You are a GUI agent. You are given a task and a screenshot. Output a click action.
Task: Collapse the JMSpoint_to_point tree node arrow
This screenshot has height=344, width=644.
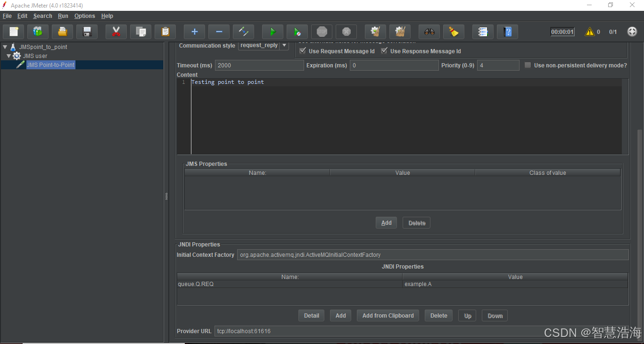point(5,47)
